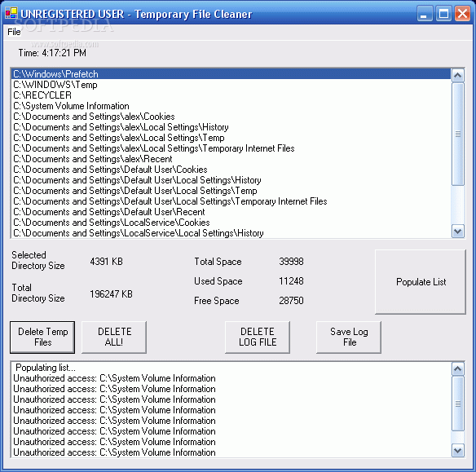Click the Total Space value 39998
The height and width of the screenshot is (472, 476).
pyautogui.click(x=291, y=262)
